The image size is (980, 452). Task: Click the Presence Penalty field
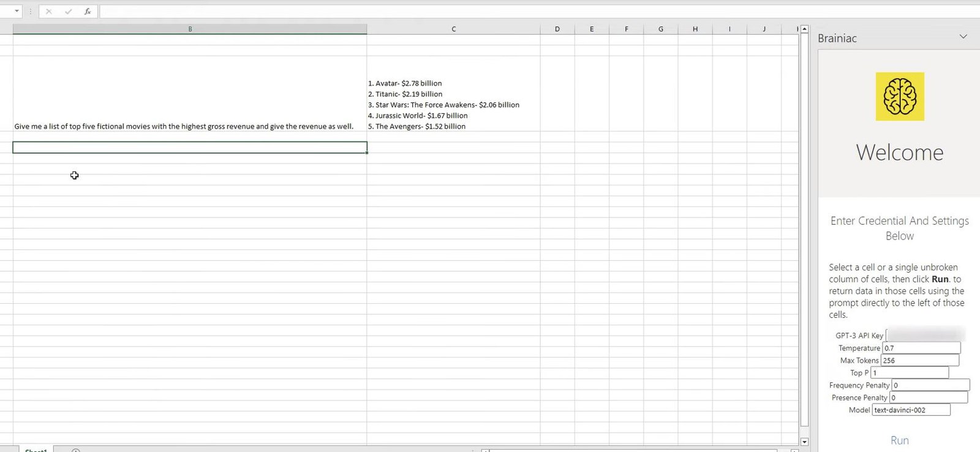(929, 397)
